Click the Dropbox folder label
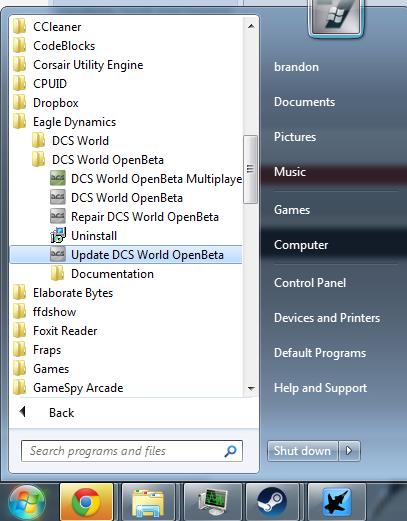Image resolution: width=407 pixels, height=521 pixels. pos(56,103)
